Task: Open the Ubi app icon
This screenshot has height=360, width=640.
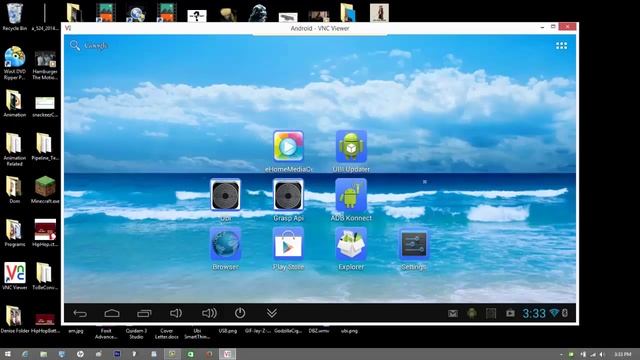Action: click(x=225, y=195)
